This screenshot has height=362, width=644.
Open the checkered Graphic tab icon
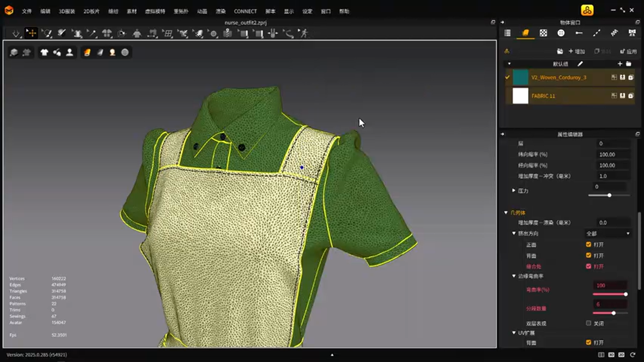point(543,33)
